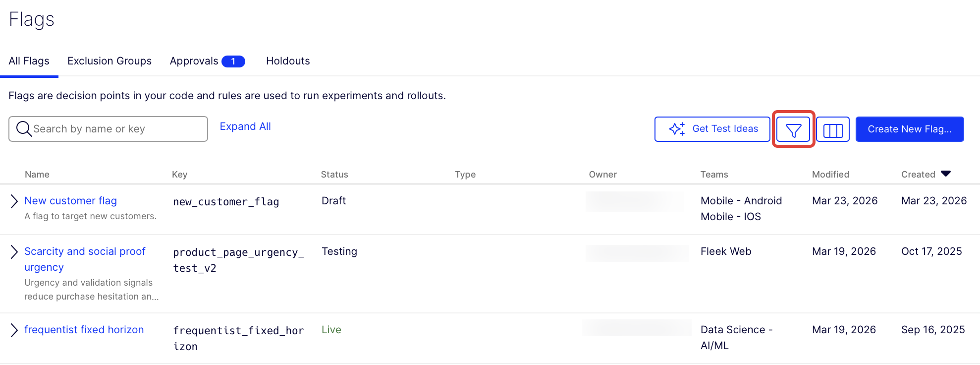The width and height of the screenshot is (980, 365).
Task: Open the New customer flag link
Action: click(70, 201)
